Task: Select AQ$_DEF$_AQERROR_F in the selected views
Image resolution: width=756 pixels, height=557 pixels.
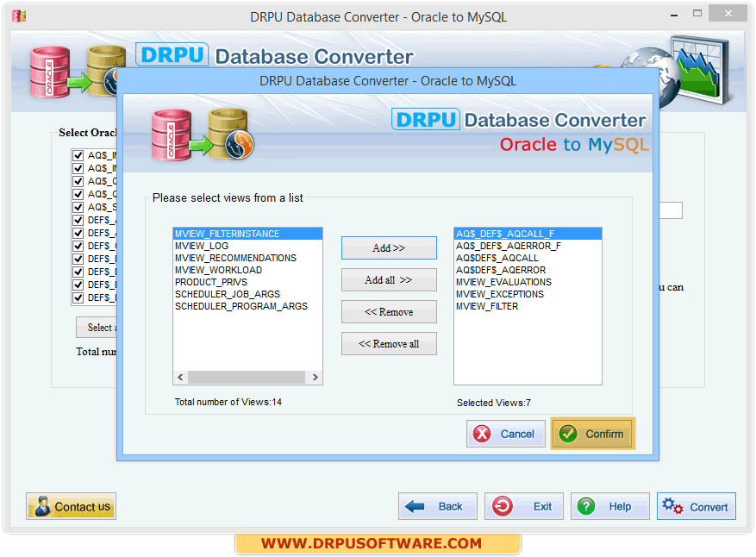Action: [528, 246]
